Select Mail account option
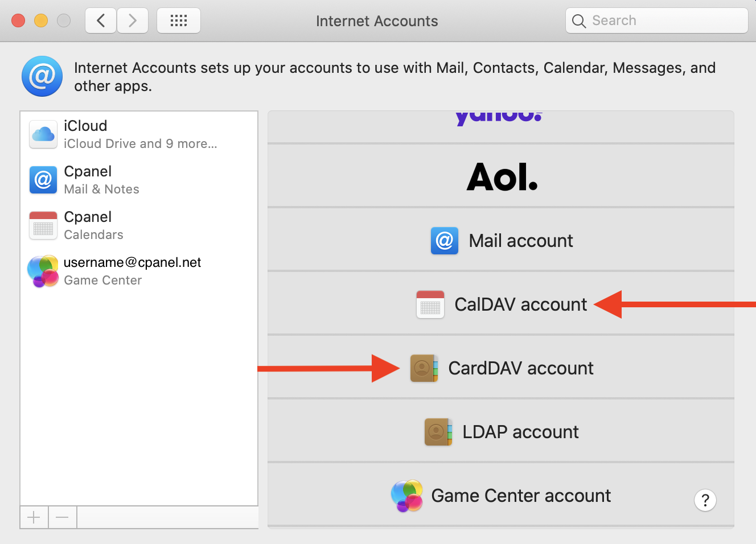Image resolution: width=756 pixels, height=544 pixels. [501, 240]
